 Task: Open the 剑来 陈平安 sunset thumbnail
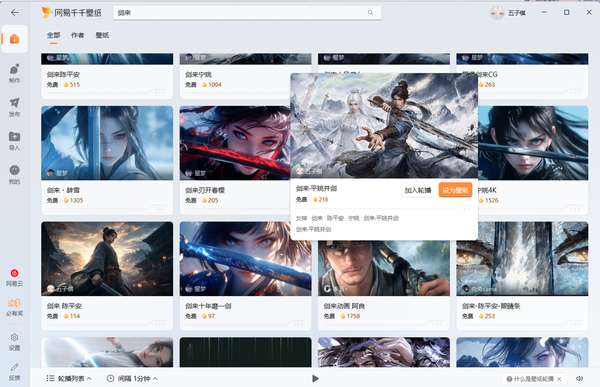coord(107,259)
